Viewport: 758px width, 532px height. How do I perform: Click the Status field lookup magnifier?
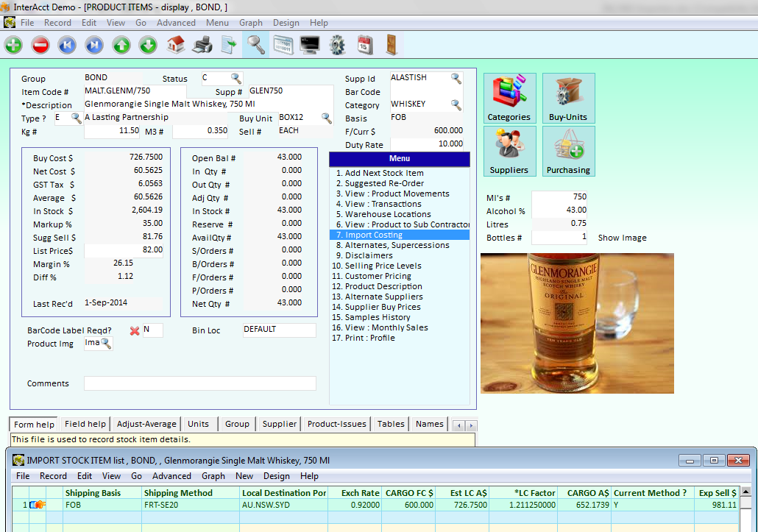pos(236,78)
